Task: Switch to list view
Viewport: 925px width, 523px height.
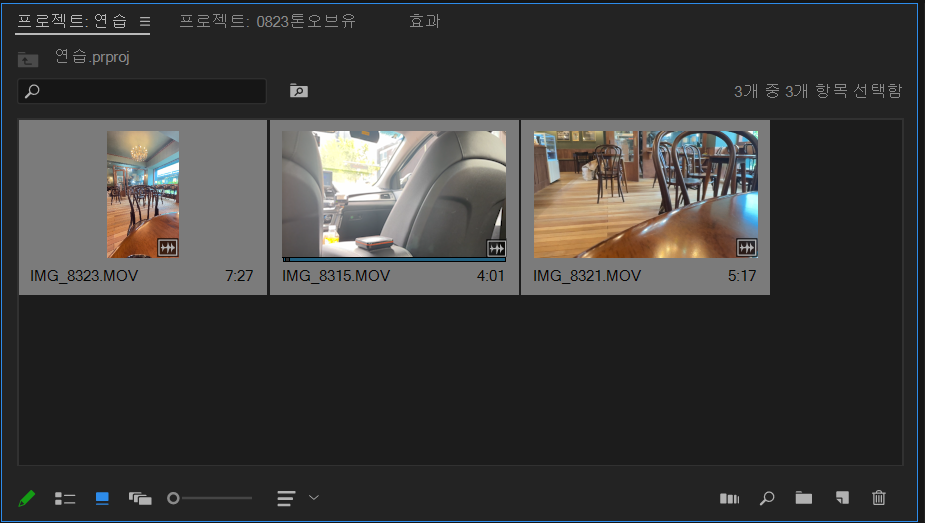Action: 65,499
